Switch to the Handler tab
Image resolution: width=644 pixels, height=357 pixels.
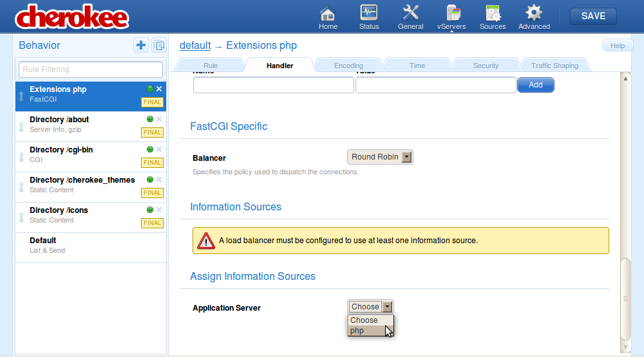coord(279,65)
